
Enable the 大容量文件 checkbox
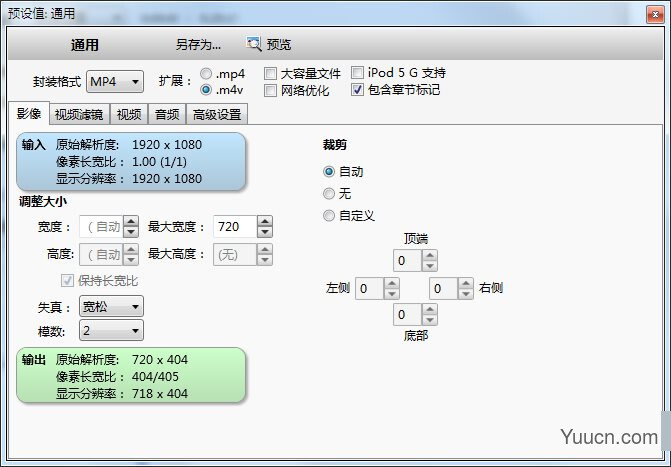point(270,74)
